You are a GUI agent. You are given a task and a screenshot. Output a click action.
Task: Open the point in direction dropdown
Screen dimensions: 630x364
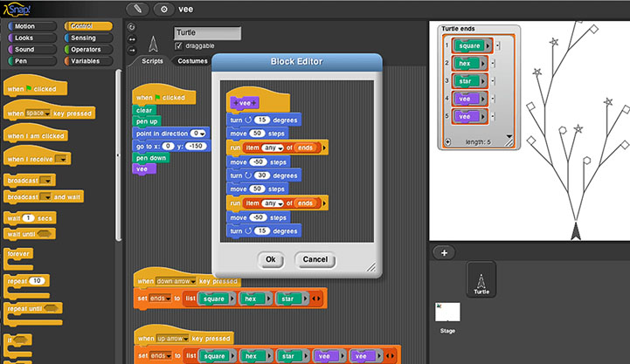coord(202,134)
